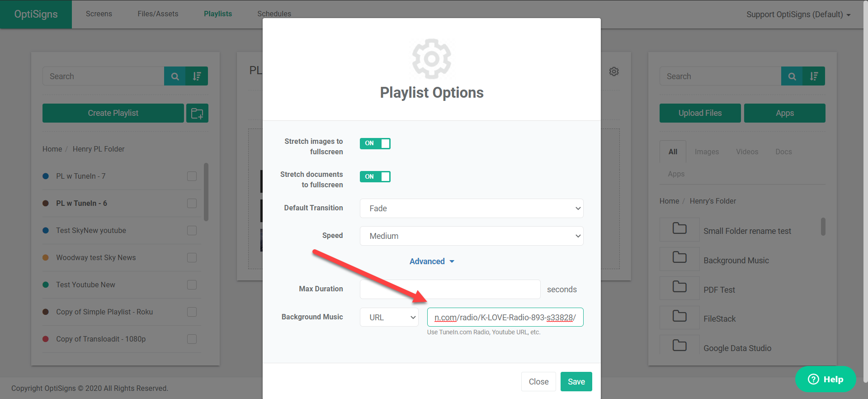Collapse the Advanced options section
The width and height of the screenshot is (868, 399).
(431, 261)
